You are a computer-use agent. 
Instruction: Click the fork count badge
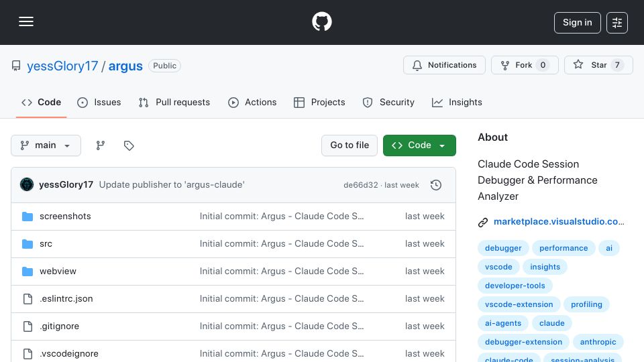click(x=543, y=65)
